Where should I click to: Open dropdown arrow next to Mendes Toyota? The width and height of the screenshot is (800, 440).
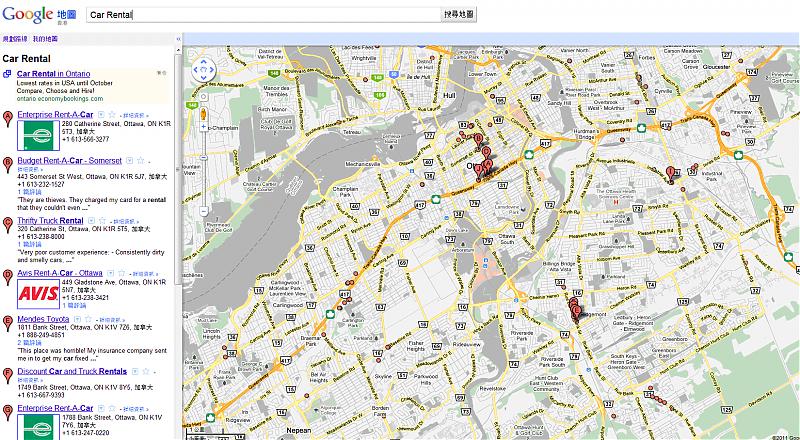[x=77, y=319]
